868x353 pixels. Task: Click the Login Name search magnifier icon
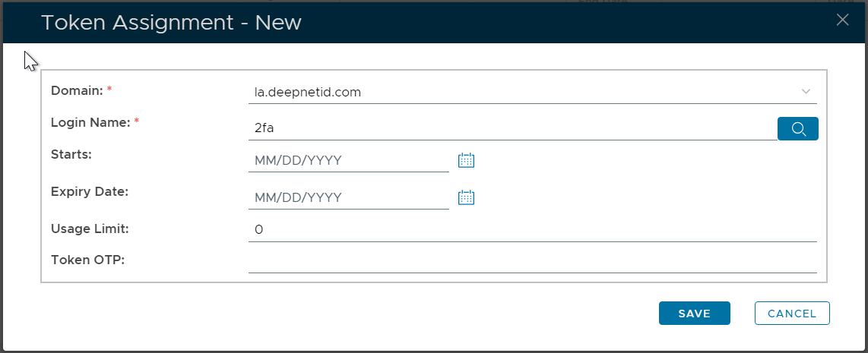pos(797,129)
